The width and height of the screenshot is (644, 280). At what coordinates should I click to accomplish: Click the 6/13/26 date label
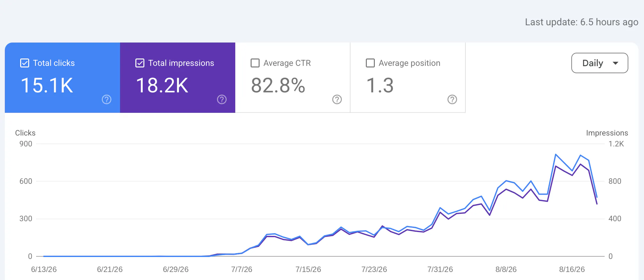pos(44,269)
